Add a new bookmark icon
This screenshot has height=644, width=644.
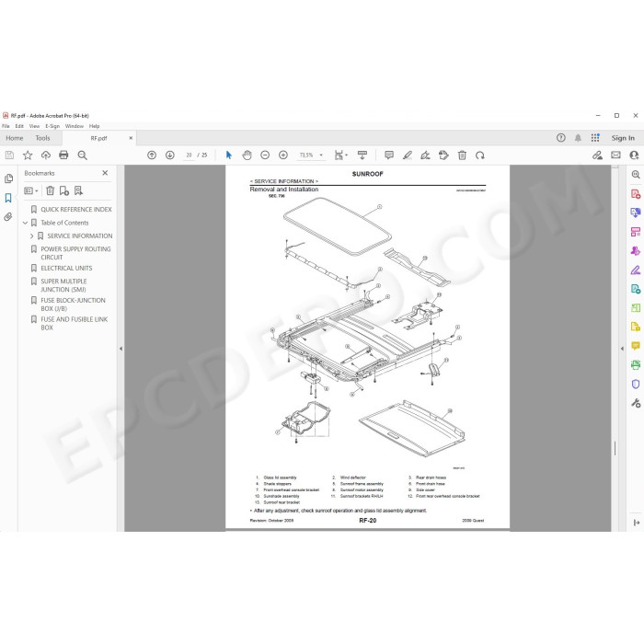pyautogui.click(x=64, y=190)
